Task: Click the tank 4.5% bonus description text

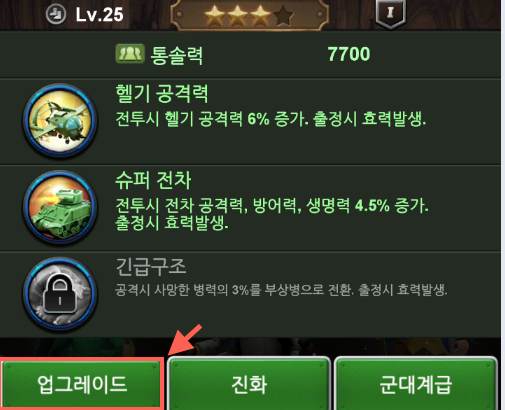Action: (x=272, y=214)
